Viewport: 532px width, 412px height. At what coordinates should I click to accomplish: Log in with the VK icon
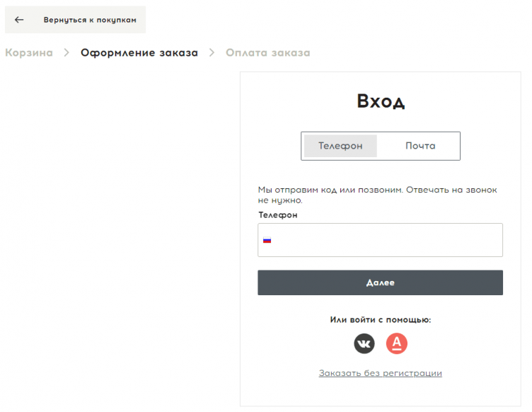364,344
